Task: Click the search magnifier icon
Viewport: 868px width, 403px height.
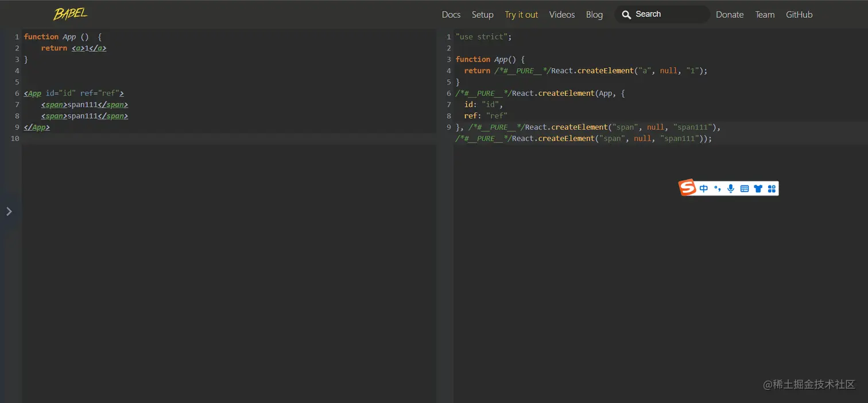Action: coord(626,14)
